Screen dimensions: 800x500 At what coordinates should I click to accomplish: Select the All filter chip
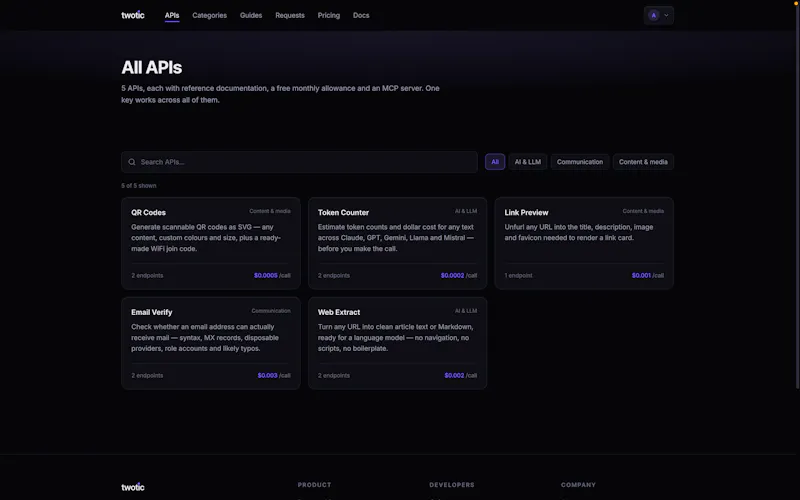(x=495, y=162)
